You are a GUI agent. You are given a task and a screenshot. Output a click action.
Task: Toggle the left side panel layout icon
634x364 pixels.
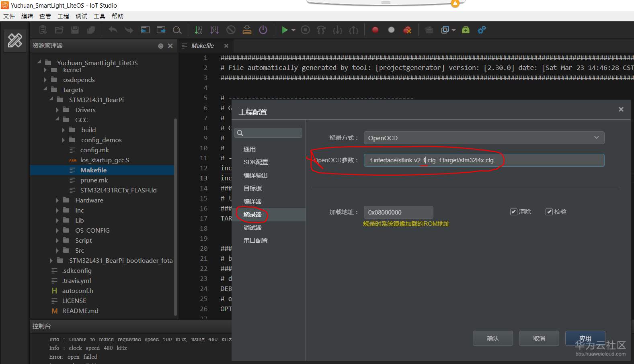(145, 30)
